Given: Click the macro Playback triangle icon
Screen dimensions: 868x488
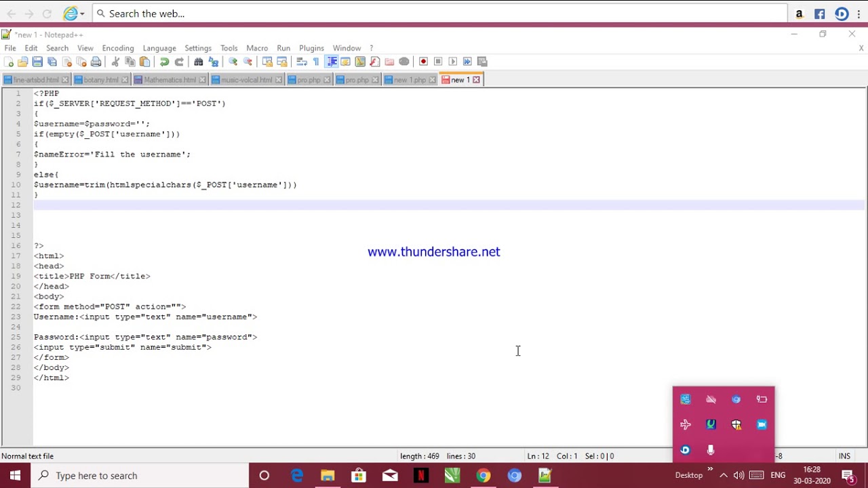Looking at the screenshot, I should point(453,62).
